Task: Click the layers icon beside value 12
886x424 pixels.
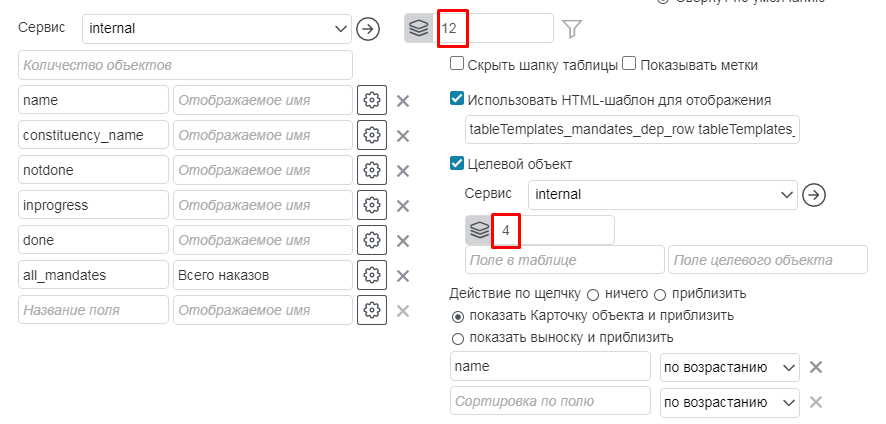Action: (x=419, y=28)
